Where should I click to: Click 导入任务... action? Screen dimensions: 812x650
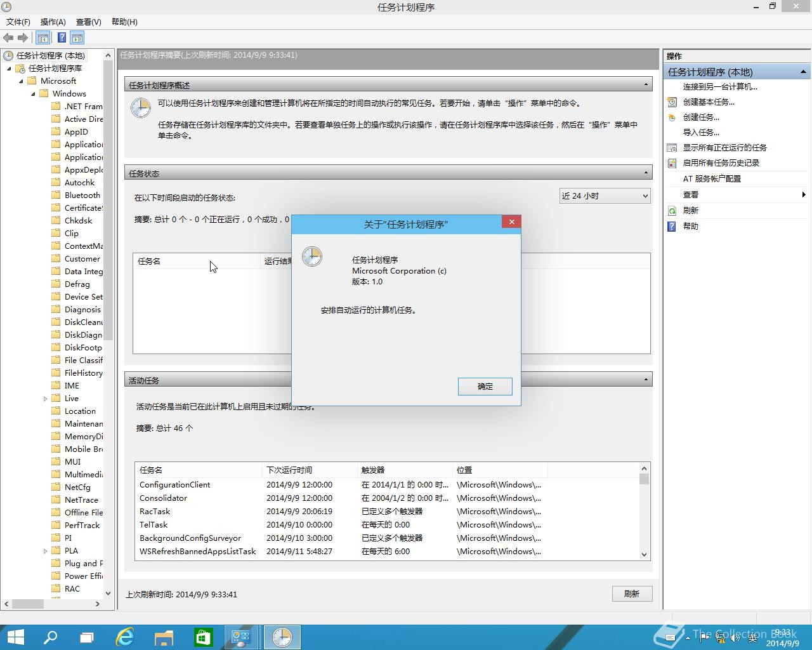point(701,132)
